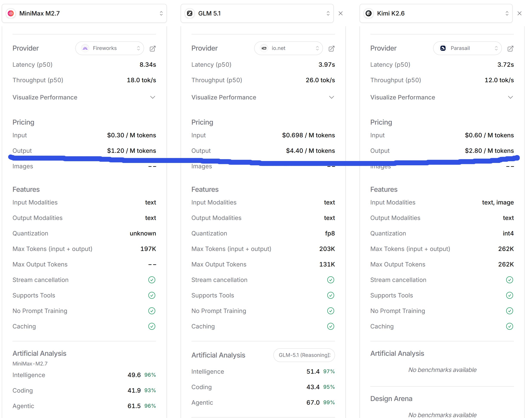
Task: Click GLM 5.1 Caching check icon
Action: (x=331, y=326)
